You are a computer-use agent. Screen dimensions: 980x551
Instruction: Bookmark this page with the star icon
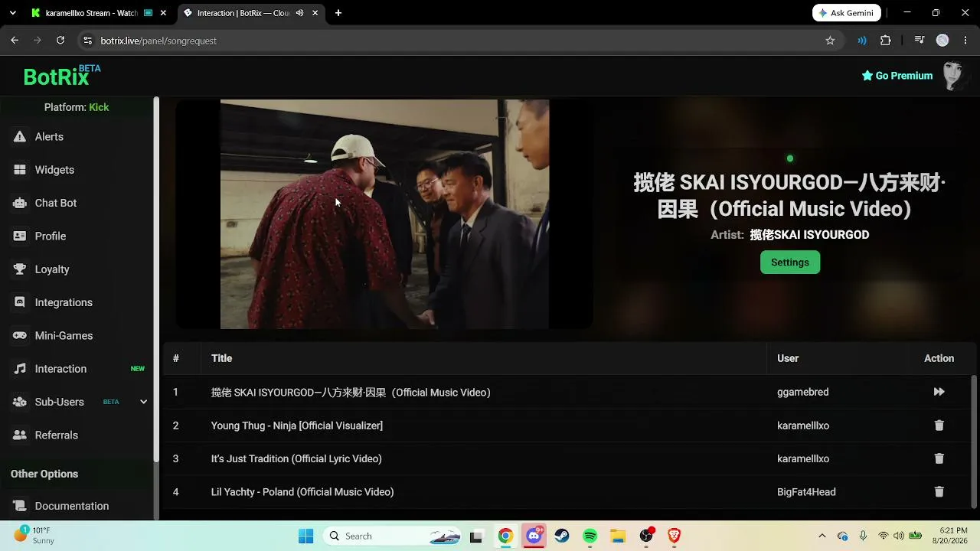point(830,41)
